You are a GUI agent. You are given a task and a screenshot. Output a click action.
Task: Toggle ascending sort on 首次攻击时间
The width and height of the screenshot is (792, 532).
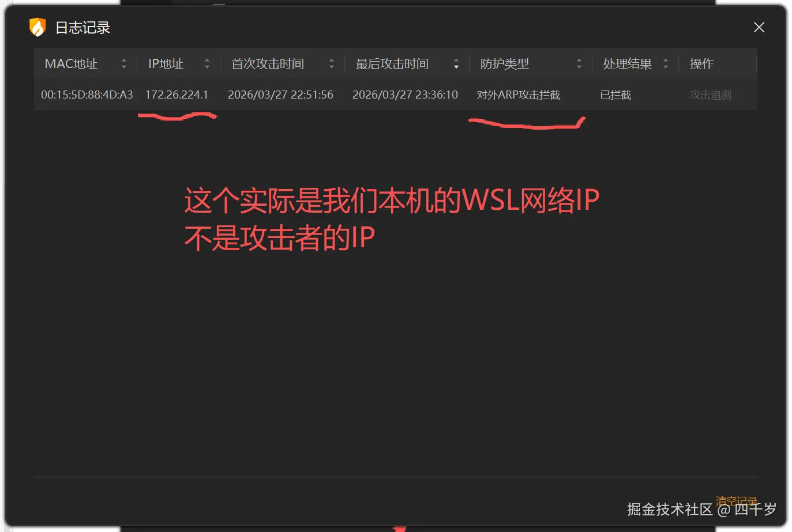click(331, 63)
